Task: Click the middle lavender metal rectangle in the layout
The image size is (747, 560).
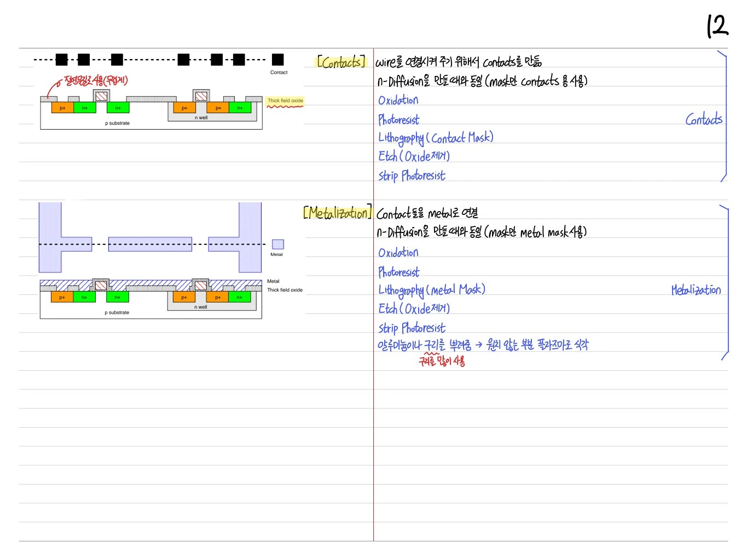Action: tap(150, 244)
